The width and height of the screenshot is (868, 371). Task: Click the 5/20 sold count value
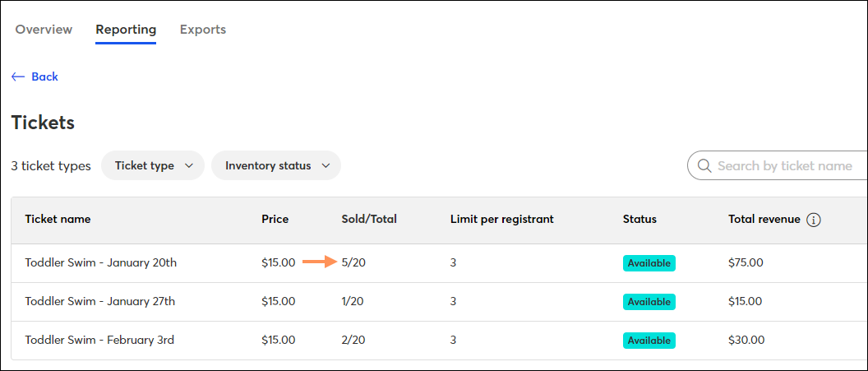pyautogui.click(x=353, y=263)
